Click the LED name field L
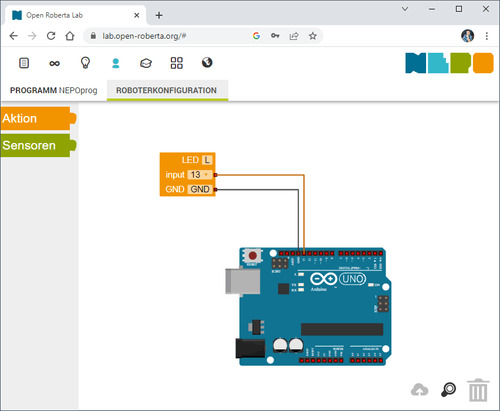Screen dimensions: 500x411 [x=207, y=160]
